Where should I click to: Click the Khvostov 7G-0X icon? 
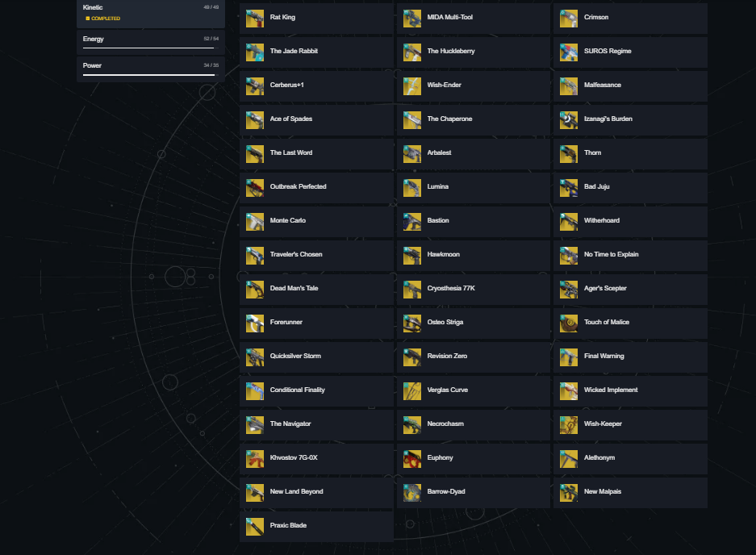(x=255, y=459)
